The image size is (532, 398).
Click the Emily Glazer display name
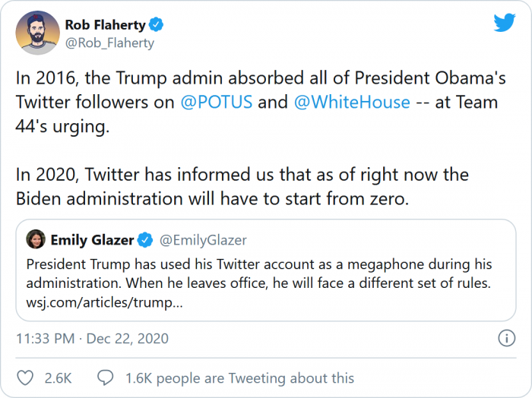click(x=92, y=240)
